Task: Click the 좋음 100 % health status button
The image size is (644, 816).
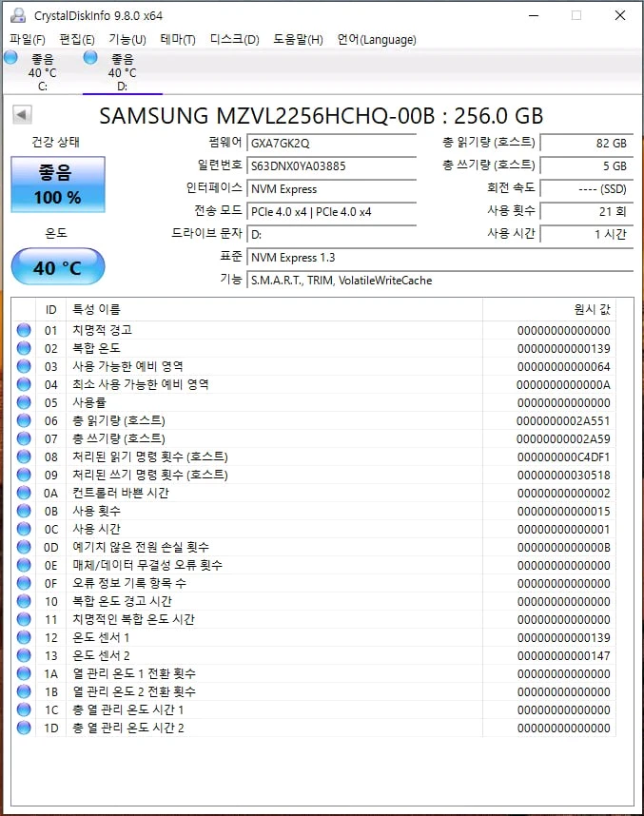Action: [x=58, y=185]
